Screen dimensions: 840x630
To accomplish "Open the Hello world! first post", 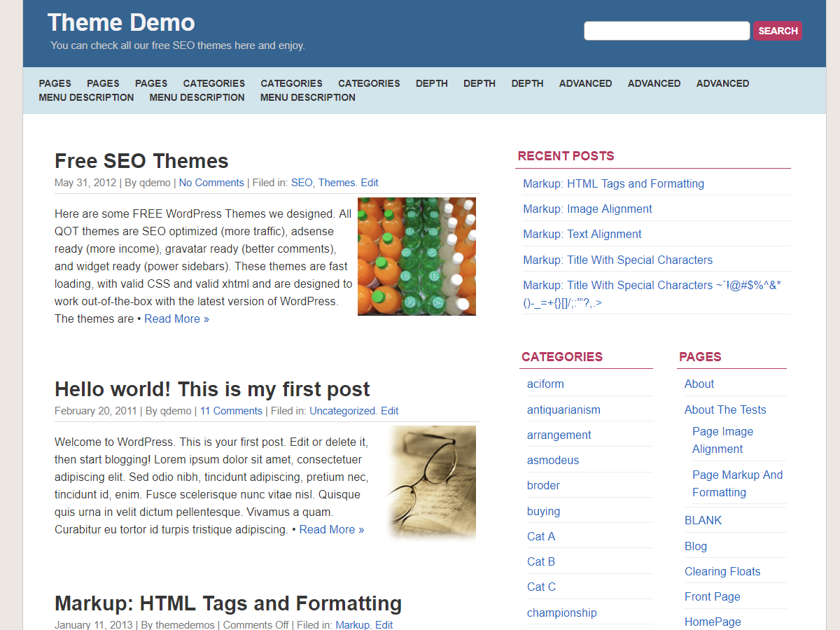I will (x=212, y=389).
